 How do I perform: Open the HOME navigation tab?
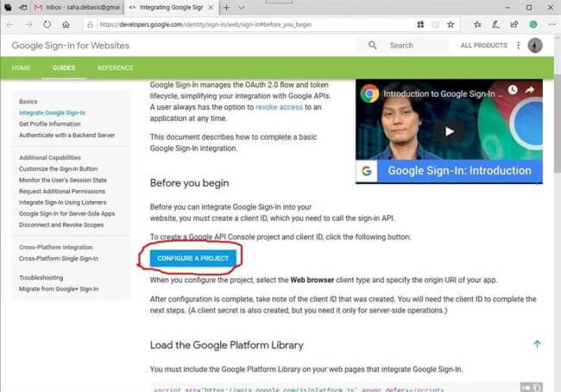click(21, 67)
